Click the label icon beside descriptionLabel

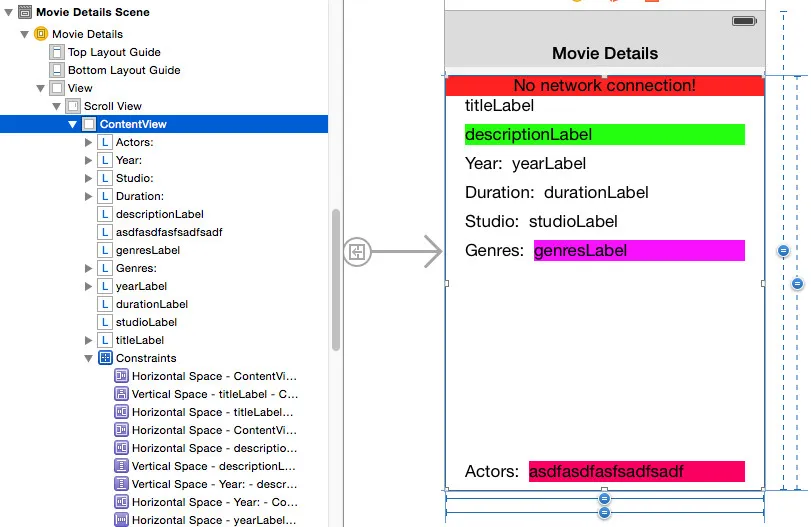pos(105,214)
